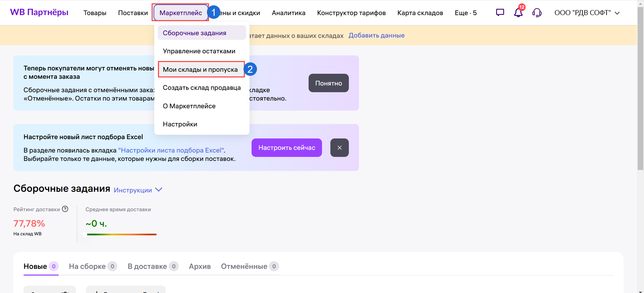Click the 77,78% delivery rating value
Image resolution: width=644 pixels, height=293 pixels.
coord(29,223)
